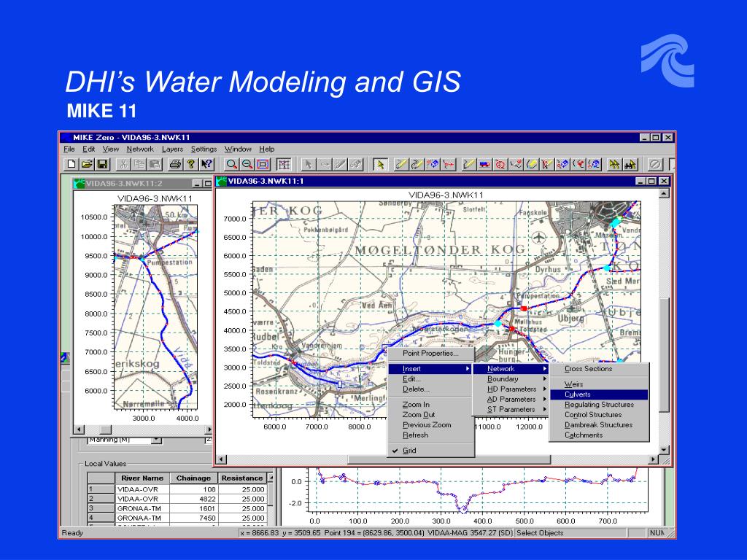Select Previous Zoom from context menu

tap(430, 425)
